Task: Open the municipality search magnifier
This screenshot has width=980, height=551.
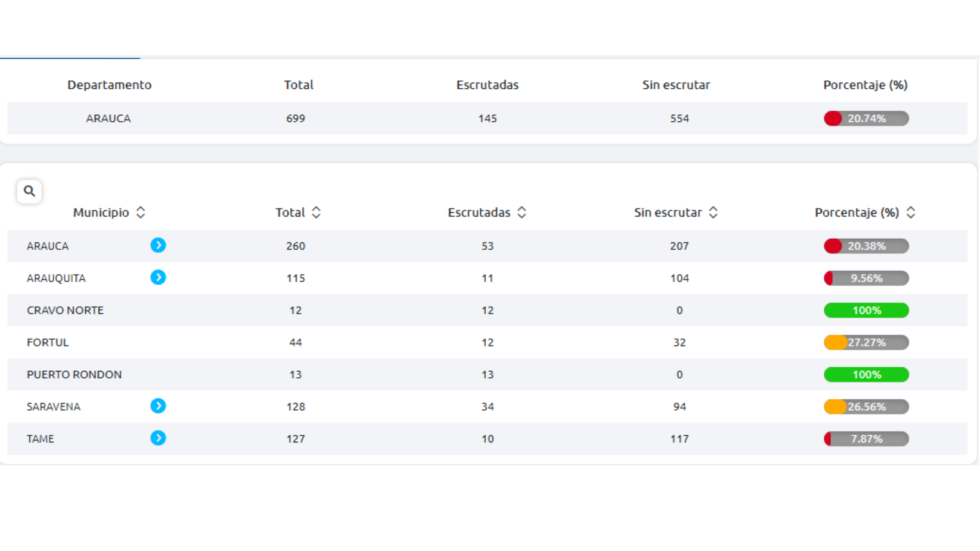Action: click(x=29, y=191)
